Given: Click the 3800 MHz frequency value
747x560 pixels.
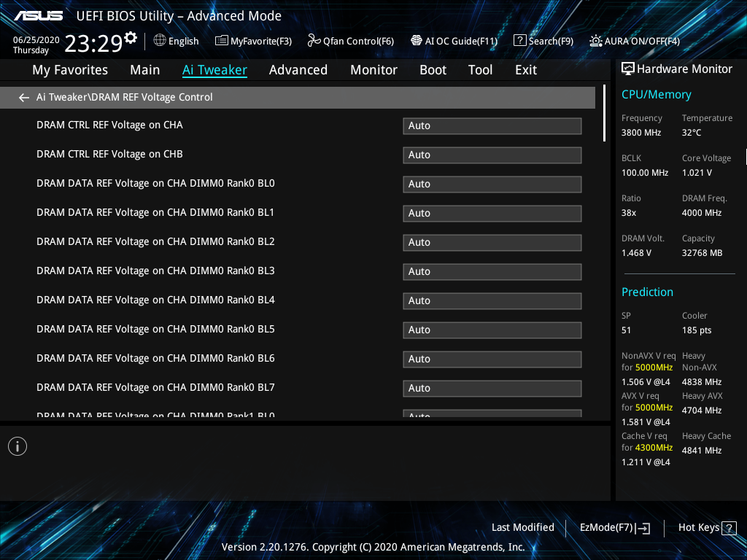Looking at the screenshot, I should [x=641, y=133].
